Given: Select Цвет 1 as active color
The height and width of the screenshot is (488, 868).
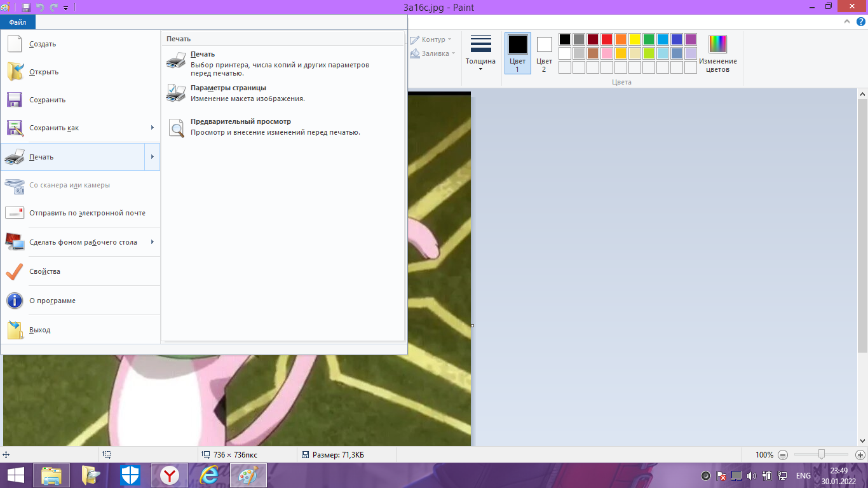Looking at the screenshot, I should 517,54.
